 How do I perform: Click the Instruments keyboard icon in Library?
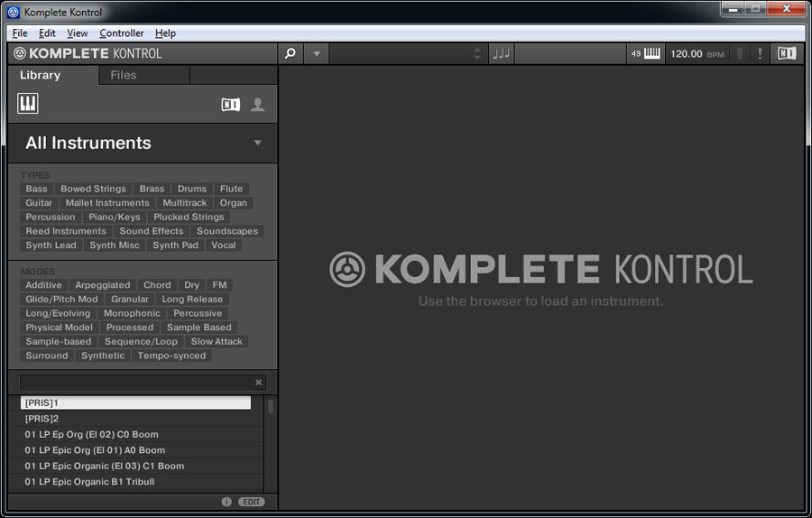[x=28, y=104]
